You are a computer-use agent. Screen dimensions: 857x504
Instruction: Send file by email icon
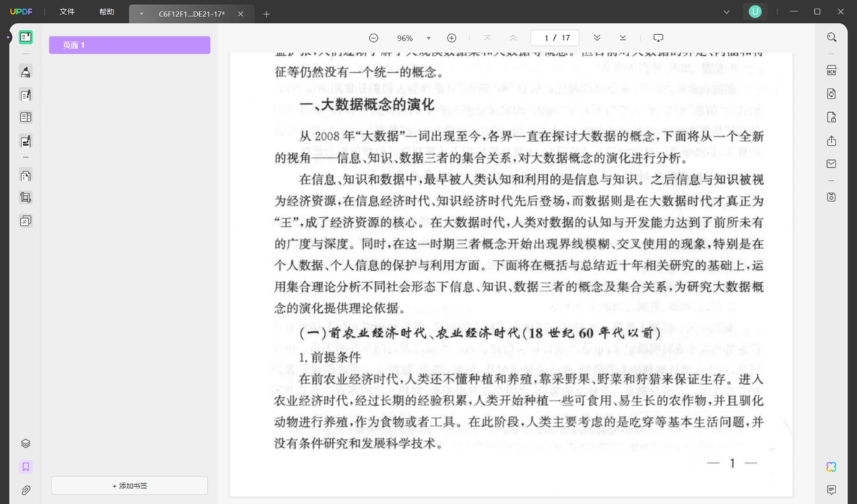pos(831,163)
